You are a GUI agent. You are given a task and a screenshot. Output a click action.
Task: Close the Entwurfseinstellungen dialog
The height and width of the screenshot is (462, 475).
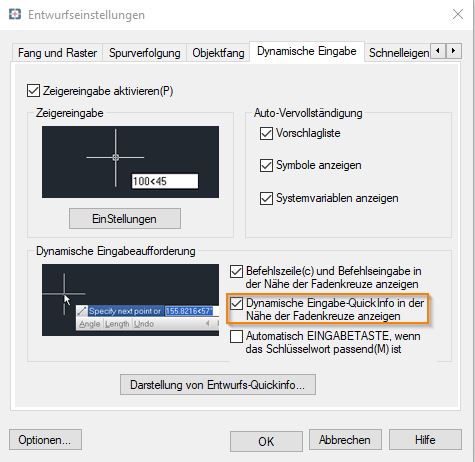[x=458, y=14]
